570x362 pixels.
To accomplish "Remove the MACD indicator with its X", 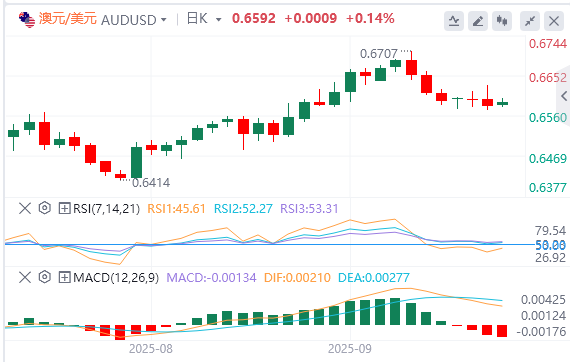I will tap(25, 278).
